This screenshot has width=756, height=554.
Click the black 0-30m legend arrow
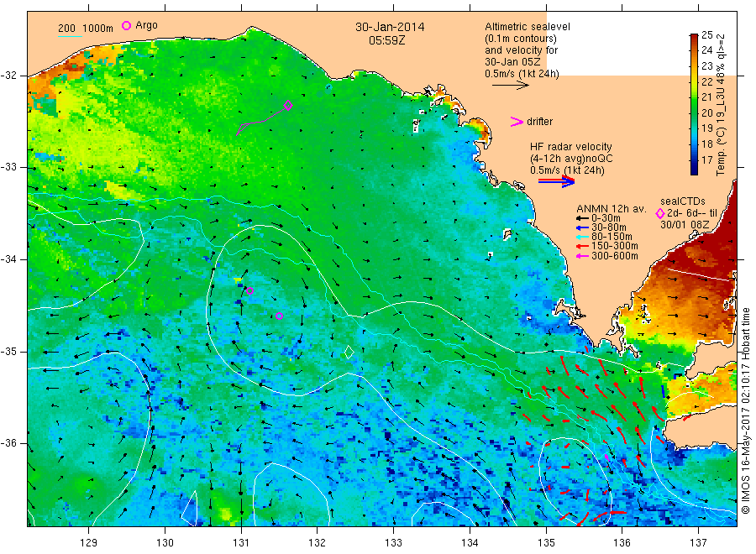(582, 217)
